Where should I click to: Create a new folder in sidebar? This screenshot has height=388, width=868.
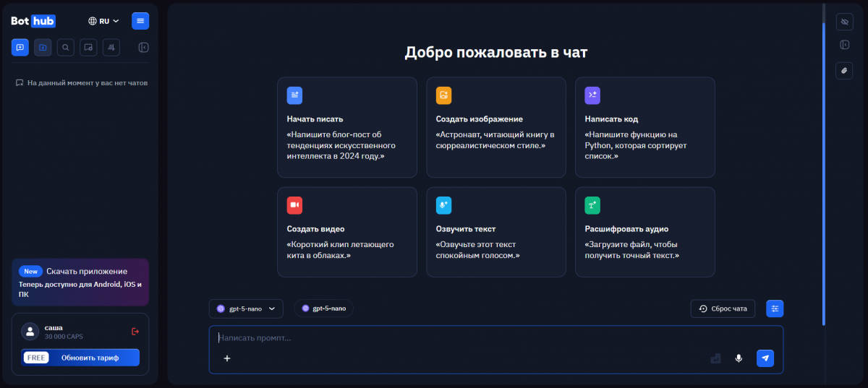coord(43,48)
